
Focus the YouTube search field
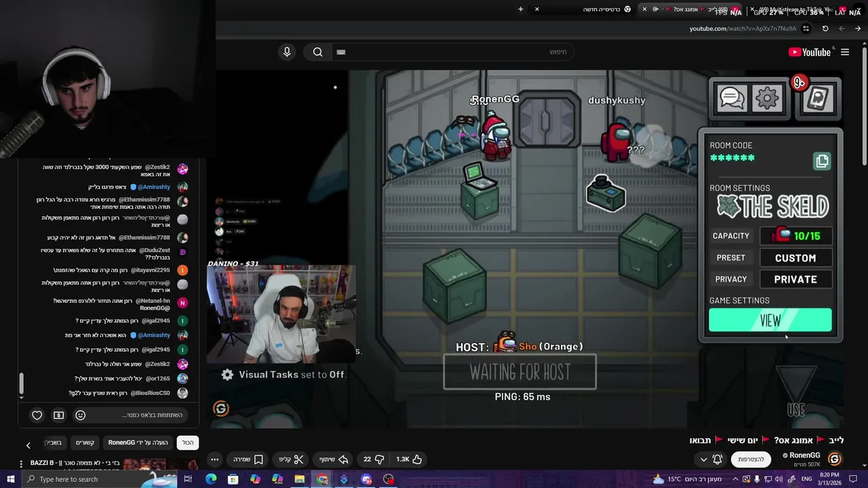point(453,52)
